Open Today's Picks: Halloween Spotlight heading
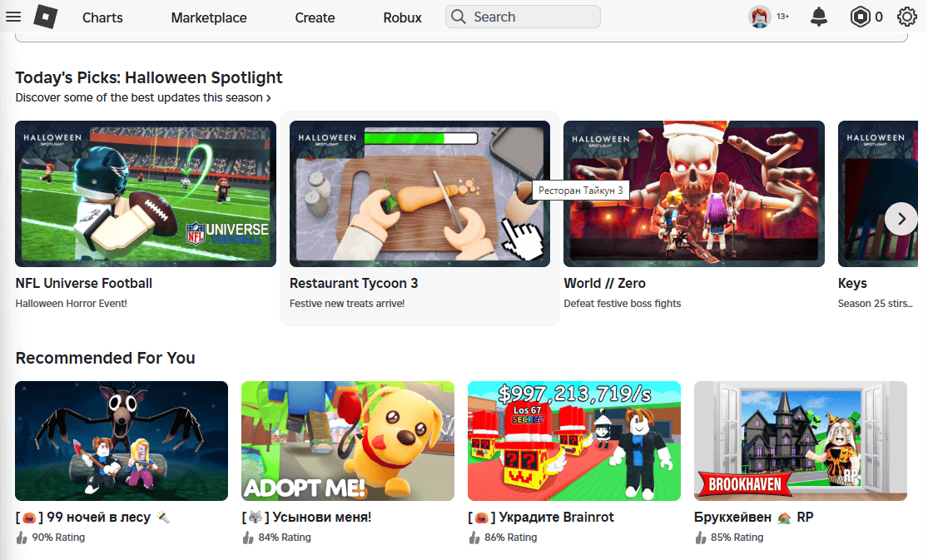The width and height of the screenshot is (928, 560). (149, 77)
